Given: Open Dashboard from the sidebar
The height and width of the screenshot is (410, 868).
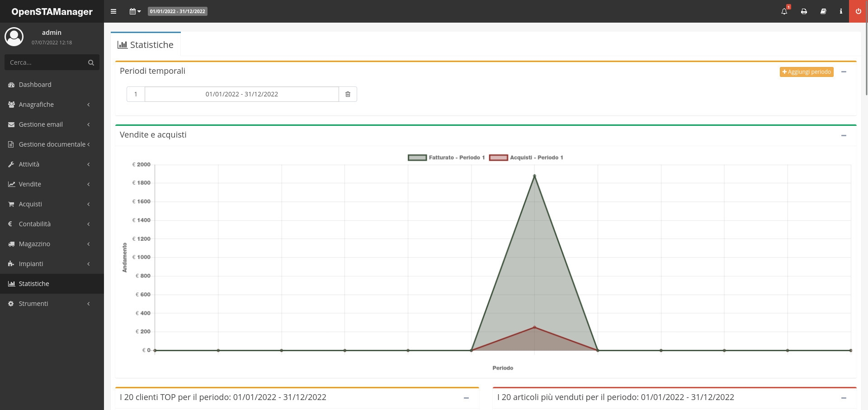Looking at the screenshot, I should click(x=35, y=85).
